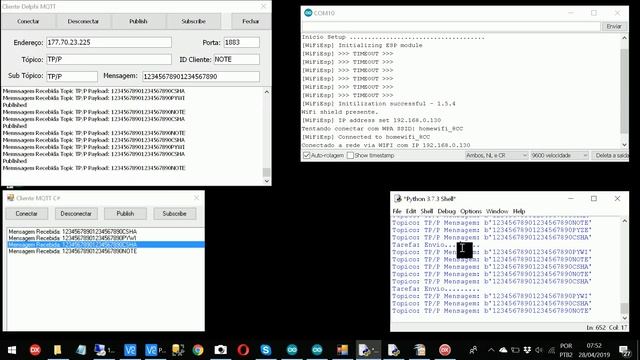The width and height of the screenshot is (640, 360).
Task: Open Skype from the taskbar
Action: [266, 350]
